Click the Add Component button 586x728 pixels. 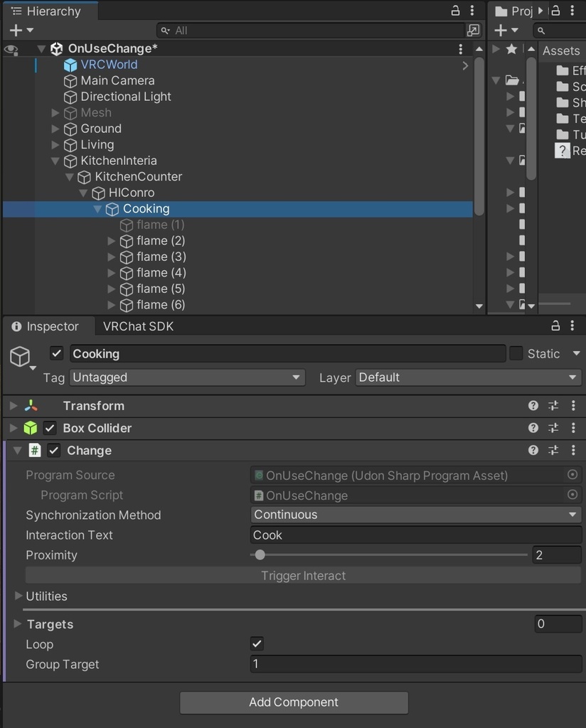pos(294,702)
